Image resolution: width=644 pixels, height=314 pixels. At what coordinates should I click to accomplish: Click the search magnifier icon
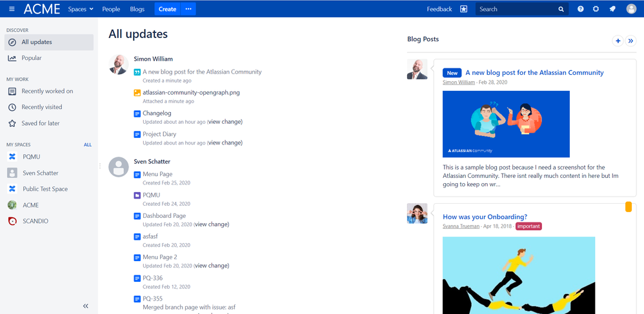coord(561,9)
